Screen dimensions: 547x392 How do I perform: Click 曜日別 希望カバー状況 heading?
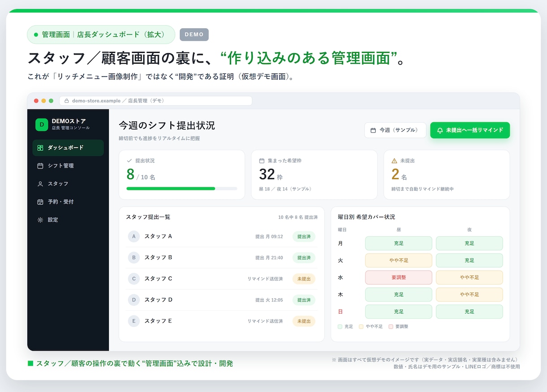[366, 217]
